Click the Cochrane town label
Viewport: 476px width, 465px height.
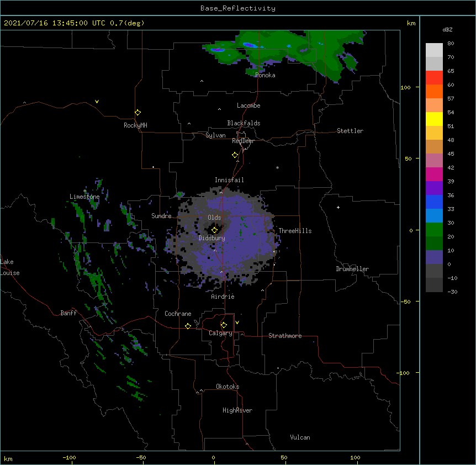click(x=178, y=314)
